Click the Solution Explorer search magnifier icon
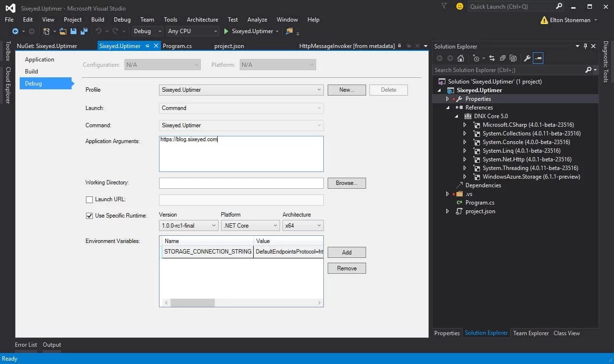 coord(589,70)
